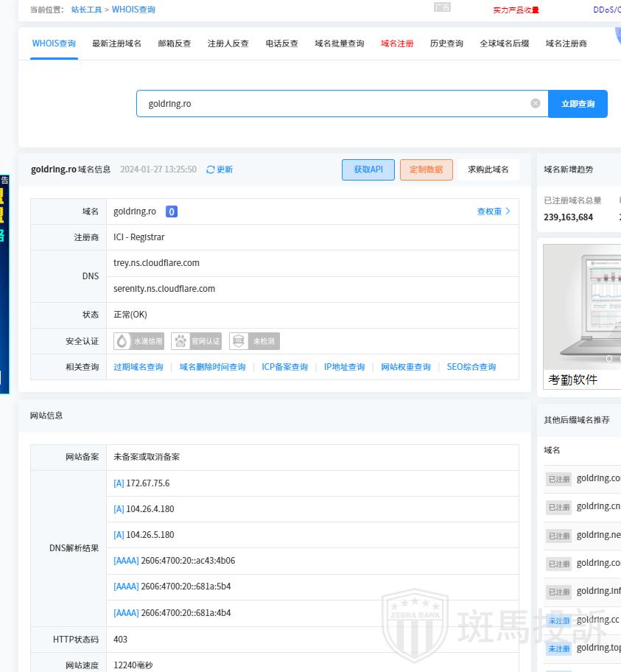This screenshot has height=672, width=621.
Task: Click the 水滴信用 security badge
Action: [139, 341]
